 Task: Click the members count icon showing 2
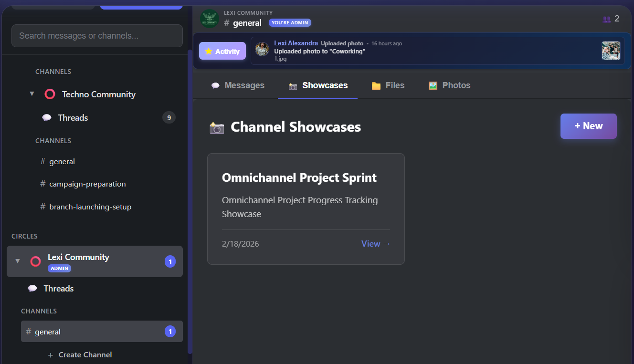click(x=607, y=18)
